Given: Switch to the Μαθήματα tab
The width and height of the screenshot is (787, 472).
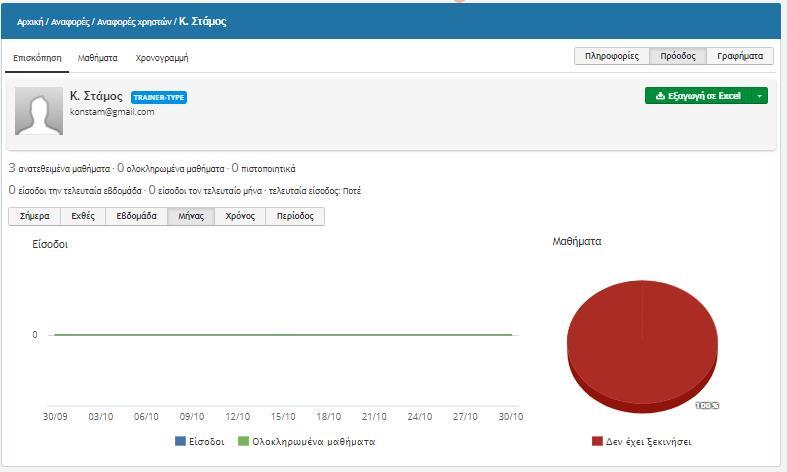Looking at the screenshot, I should coord(97,58).
